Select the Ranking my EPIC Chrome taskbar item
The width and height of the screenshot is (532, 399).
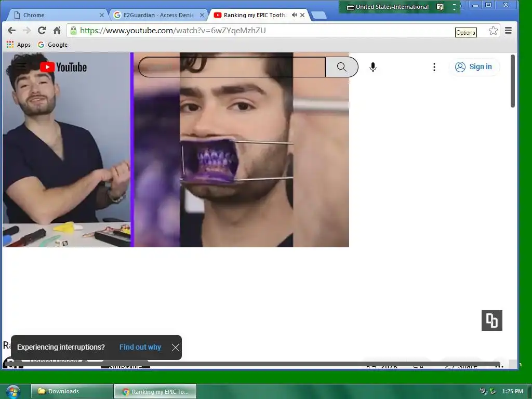click(x=155, y=391)
